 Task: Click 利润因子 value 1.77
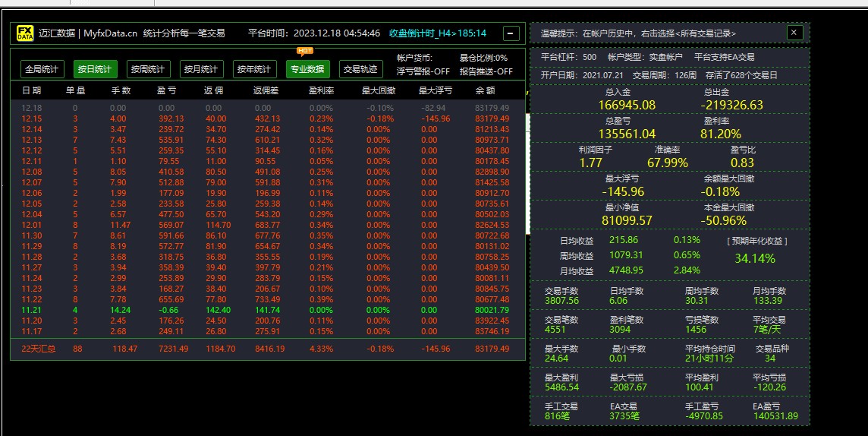pos(590,163)
